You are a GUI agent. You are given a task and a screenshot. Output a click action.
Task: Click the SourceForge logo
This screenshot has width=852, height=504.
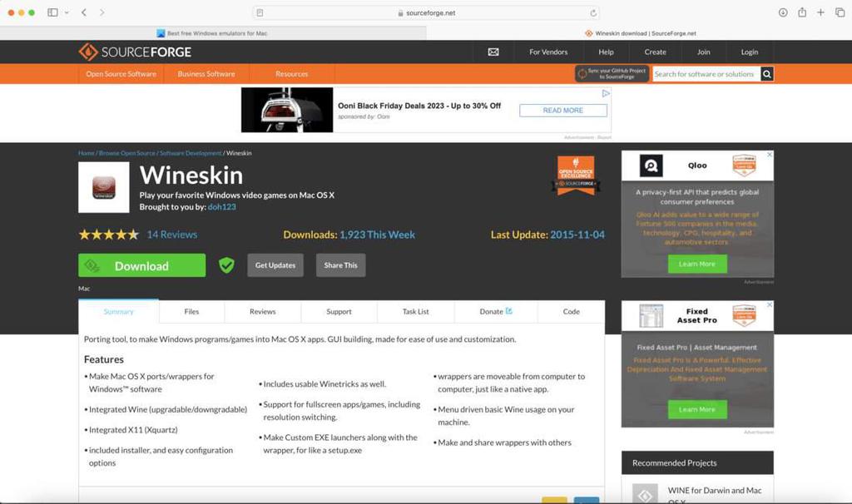point(135,52)
